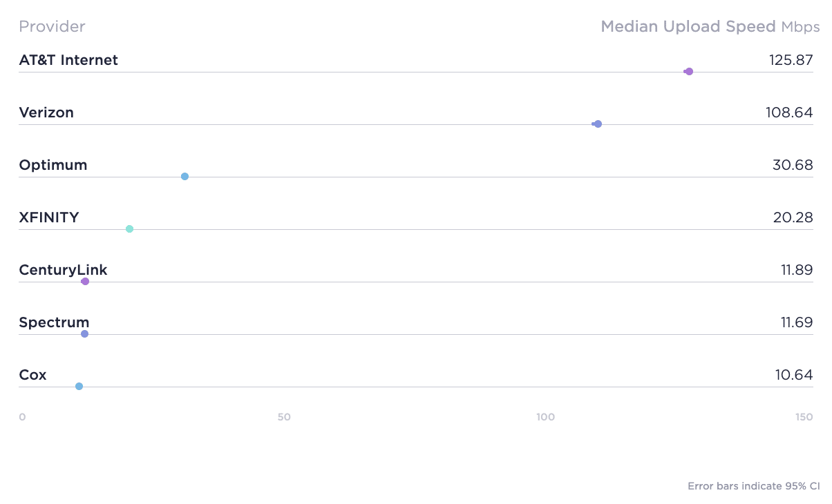This screenshot has width=832, height=504.
Task: Click the AT&T Internet provider label
Action: click(x=68, y=60)
